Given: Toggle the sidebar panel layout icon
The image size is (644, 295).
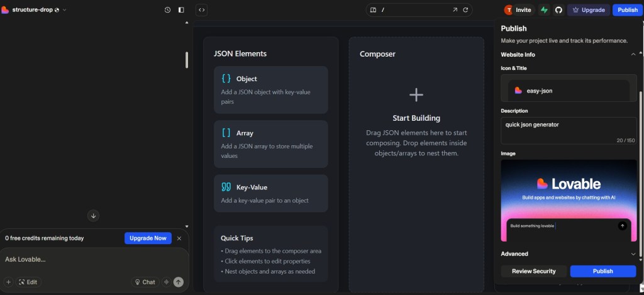Looking at the screenshot, I should tap(181, 10).
